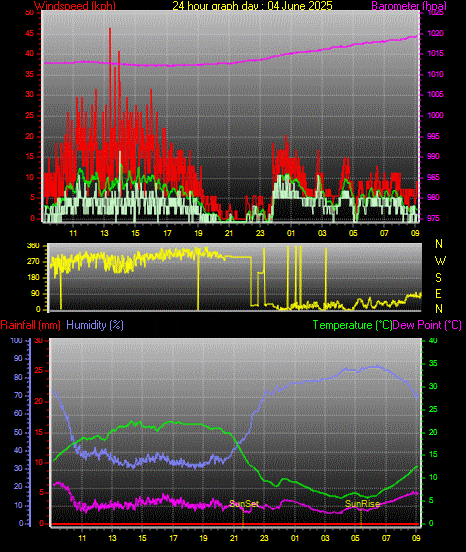Screen dimensions: 466x552
Task: Click the W compass direction label
Action: tap(440, 261)
